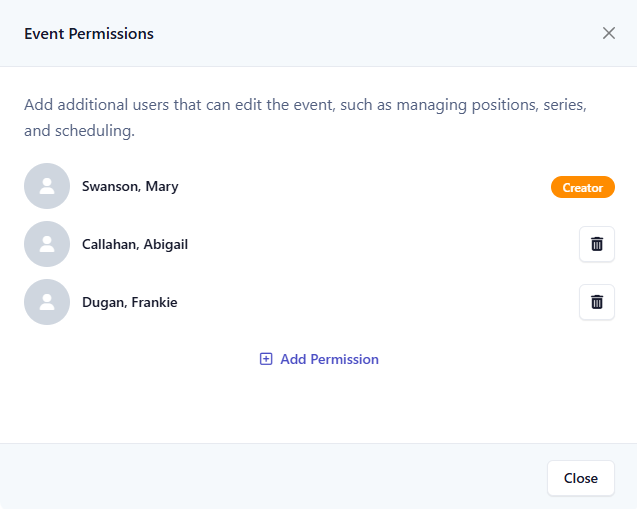Click the orange Creator badge

click(583, 187)
